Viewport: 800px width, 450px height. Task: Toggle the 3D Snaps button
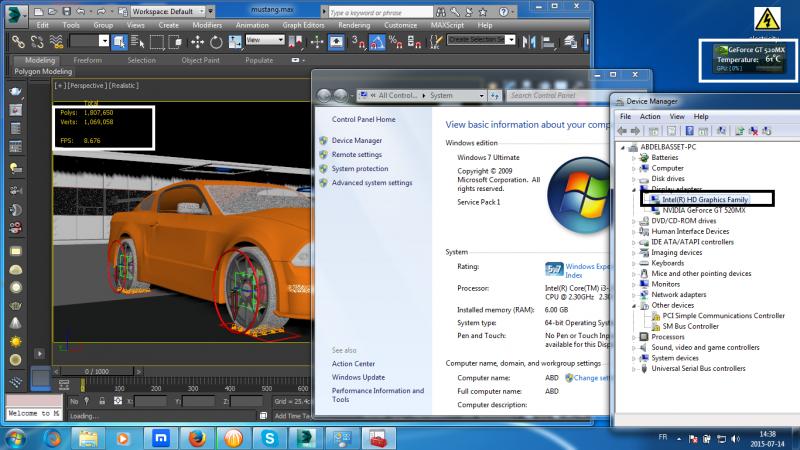[x=358, y=41]
